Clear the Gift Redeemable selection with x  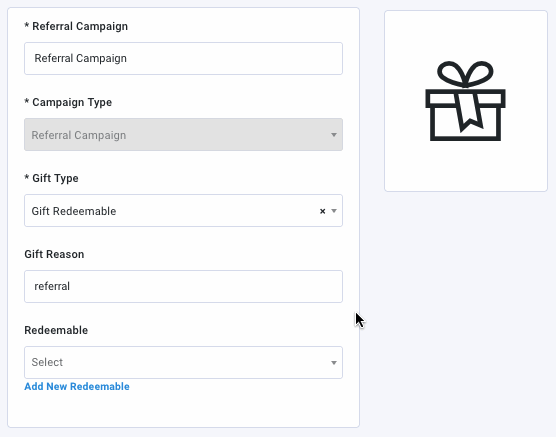[x=322, y=211]
